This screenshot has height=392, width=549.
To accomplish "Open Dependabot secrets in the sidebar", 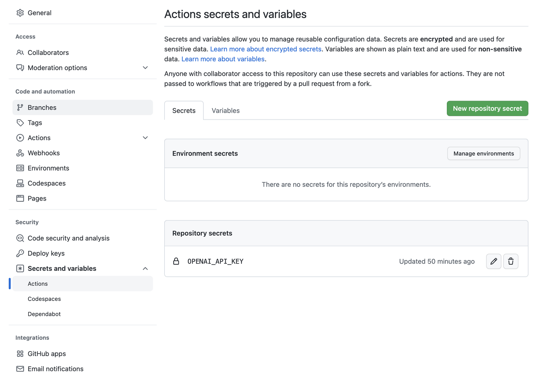I will pos(44,314).
